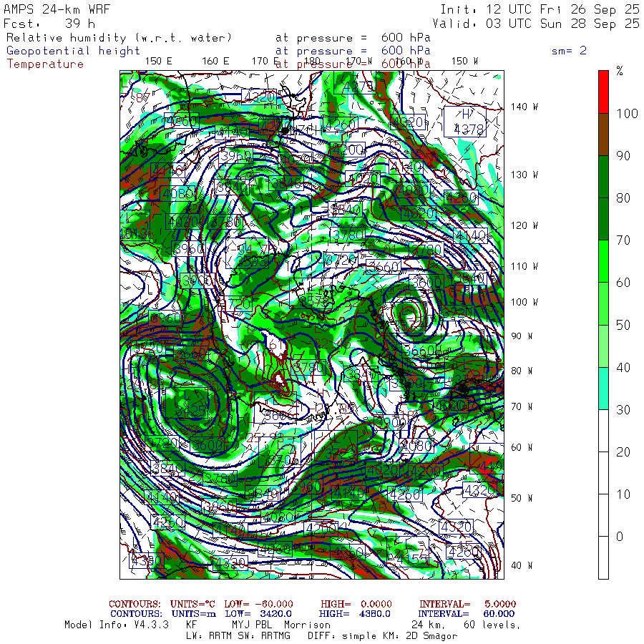Click the "60 levels," text

492,625
